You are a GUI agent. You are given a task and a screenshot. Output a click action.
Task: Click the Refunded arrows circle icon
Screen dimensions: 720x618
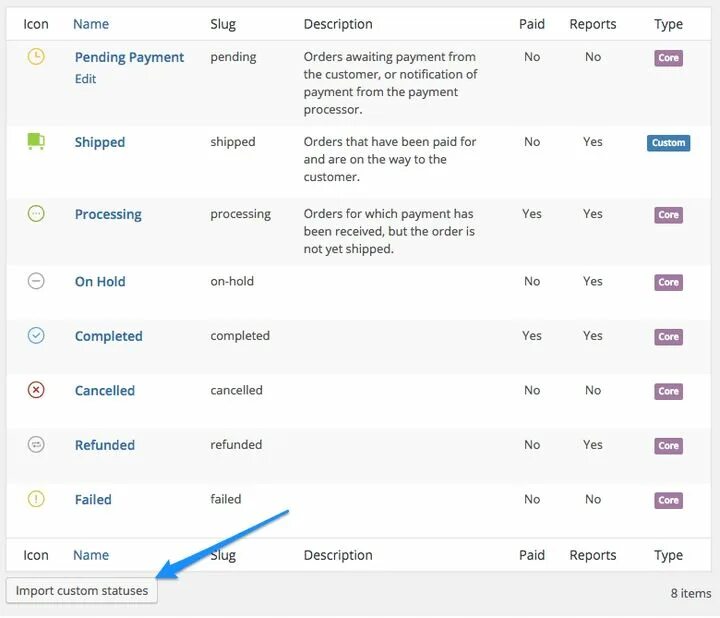[36, 444]
